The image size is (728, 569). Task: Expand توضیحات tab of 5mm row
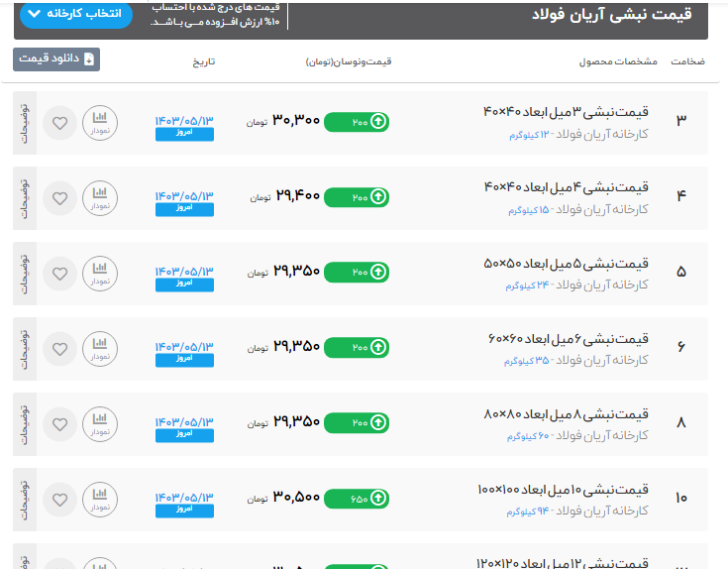click(x=25, y=274)
